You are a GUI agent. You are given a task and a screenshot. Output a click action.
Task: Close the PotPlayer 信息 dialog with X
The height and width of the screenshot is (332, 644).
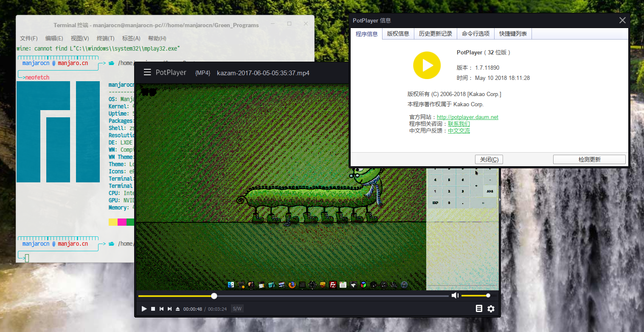coord(622,20)
